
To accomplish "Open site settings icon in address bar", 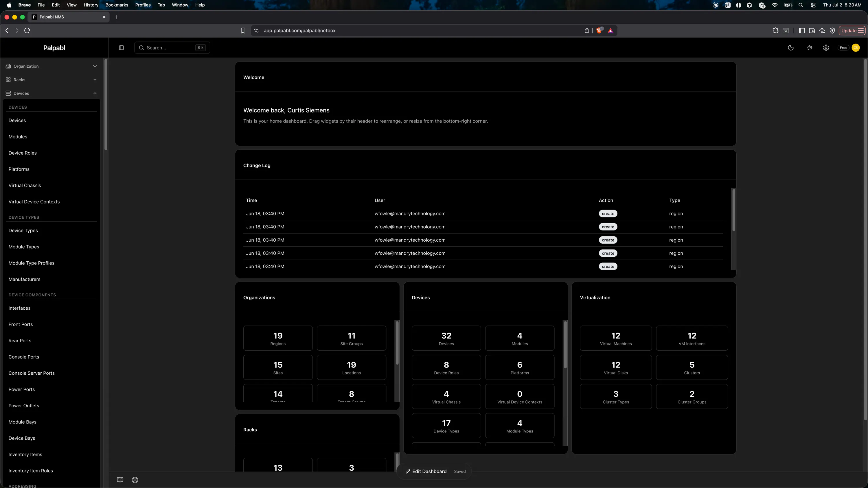I will click(256, 30).
